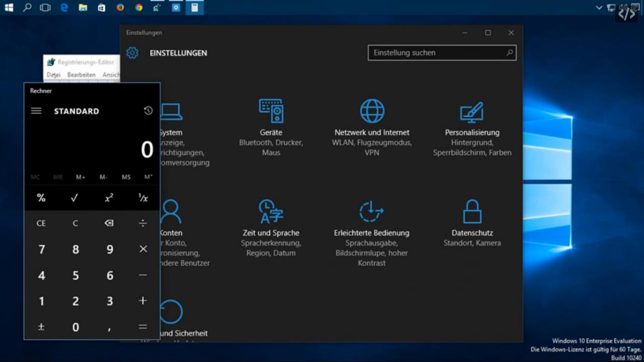Open taskbar search magnifier
Screen dimensions: 644x362
coord(27,8)
